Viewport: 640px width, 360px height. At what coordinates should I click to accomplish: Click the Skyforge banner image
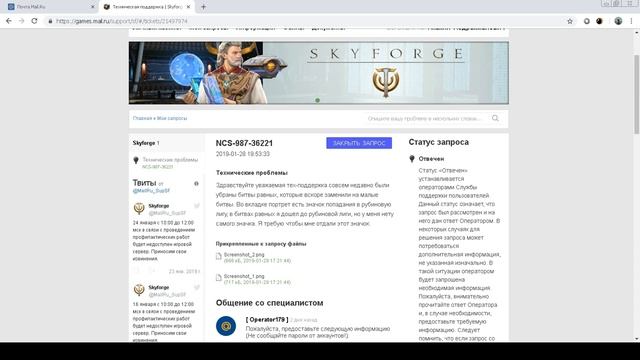pos(319,73)
